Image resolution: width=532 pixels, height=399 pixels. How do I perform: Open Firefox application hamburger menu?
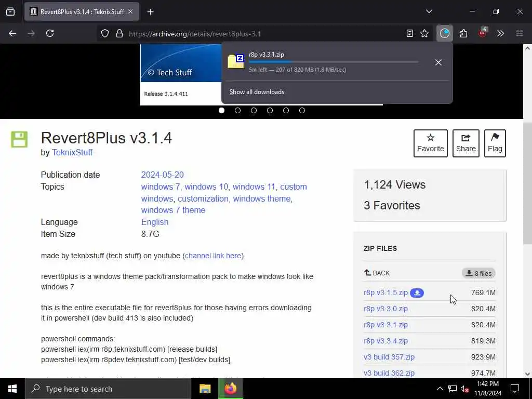[519, 33]
